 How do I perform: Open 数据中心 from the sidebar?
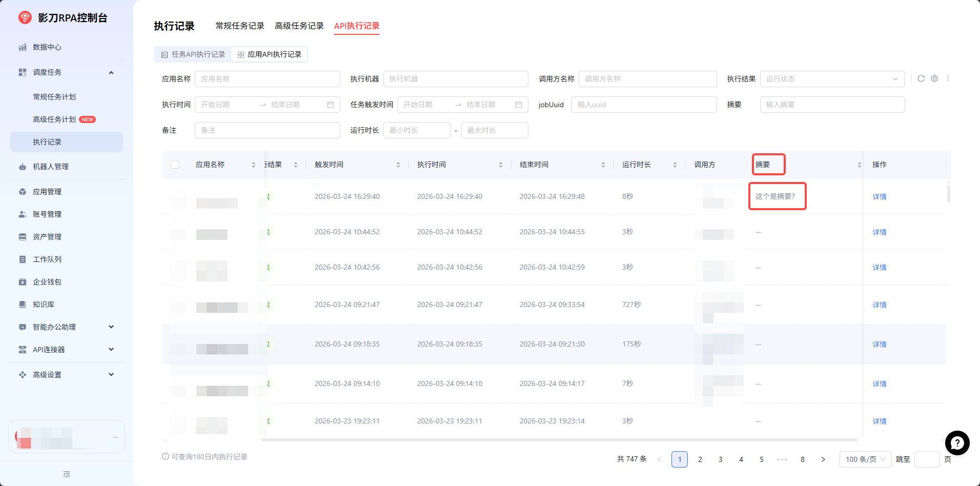47,47
